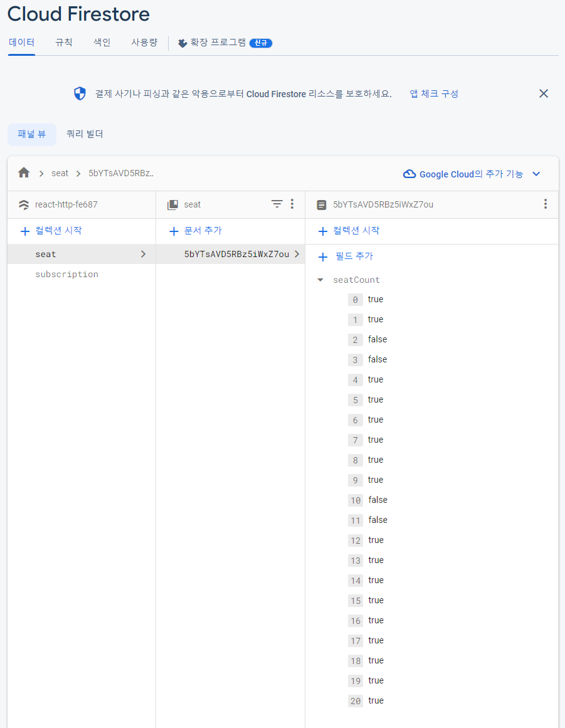The width and height of the screenshot is (565, 728).
Task: Click seat in the breadcrumb path
Action: [x=60, y=173]
